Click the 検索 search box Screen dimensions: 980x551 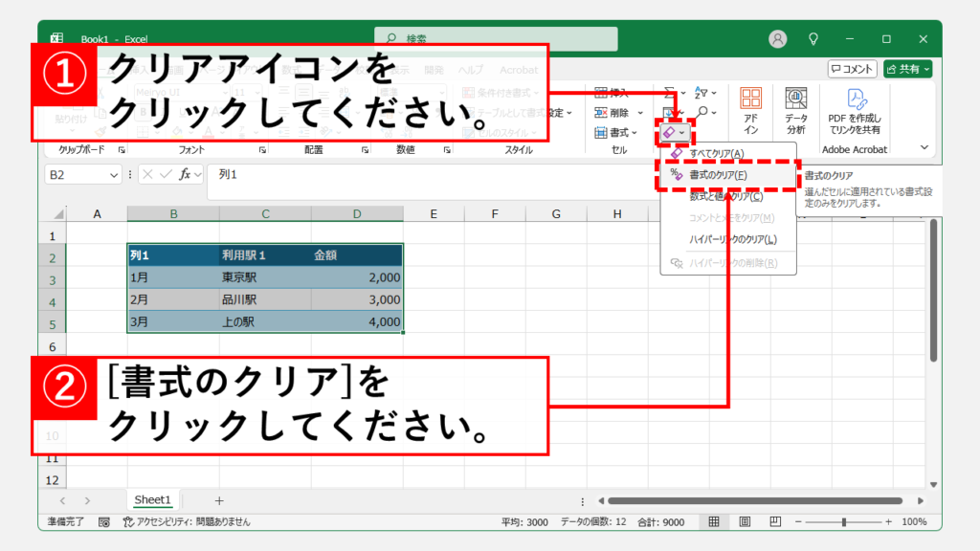497,38
